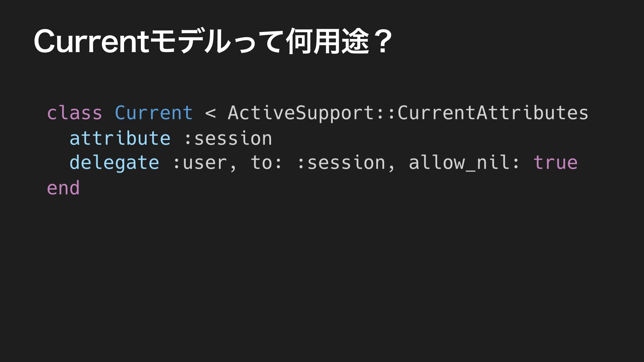The width and height of the screenshot is (644, 362).
Task: Select the Current class name
Action: 154,113
